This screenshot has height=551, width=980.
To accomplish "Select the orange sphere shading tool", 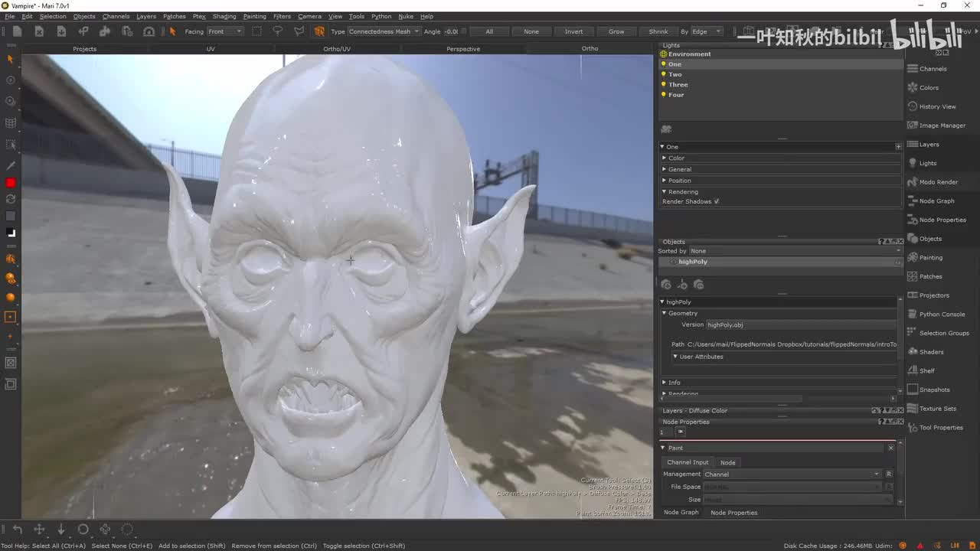I will pyautogui.click(x=11, y=297).
